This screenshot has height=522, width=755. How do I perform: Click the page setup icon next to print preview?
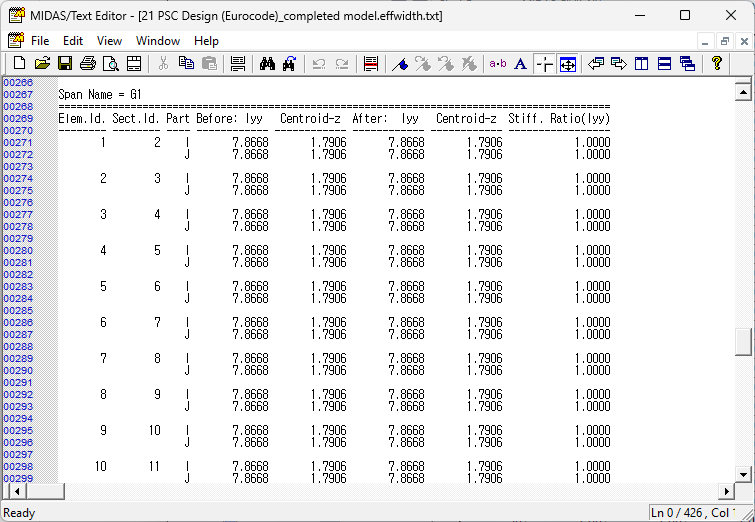(134, 63)
